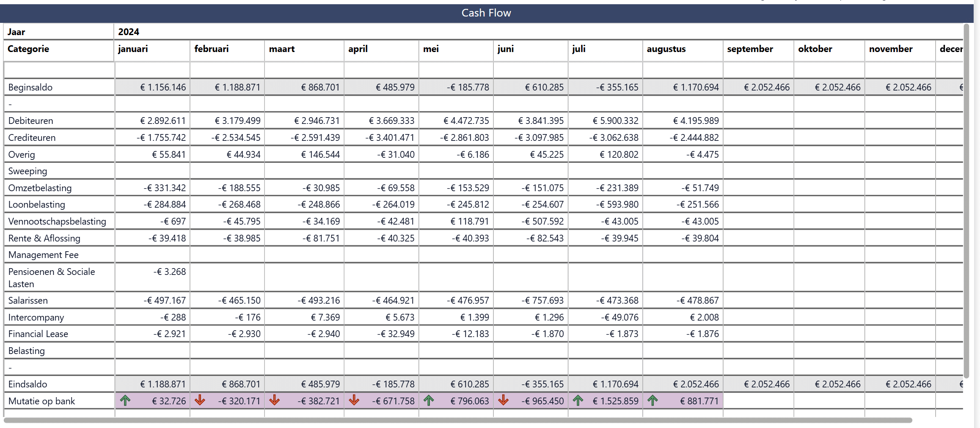Click the september month header

click(x=750, y=49)
